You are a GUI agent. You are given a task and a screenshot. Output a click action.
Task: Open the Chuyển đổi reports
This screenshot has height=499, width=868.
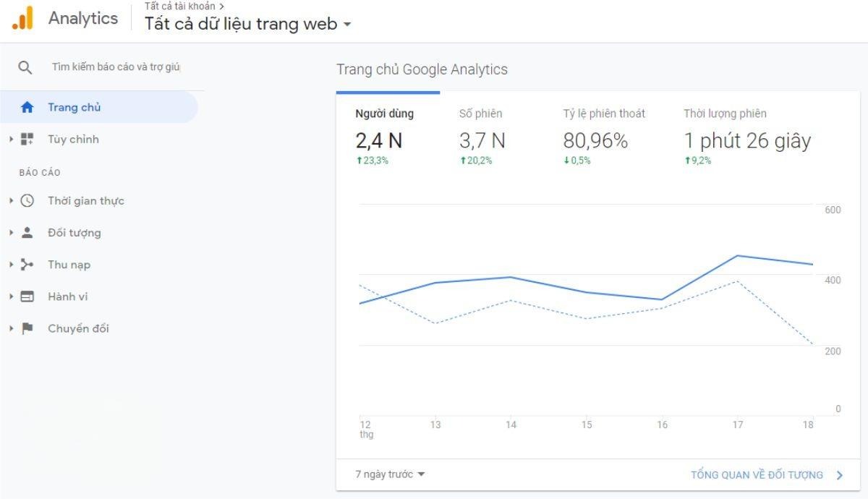click(78, 328)
